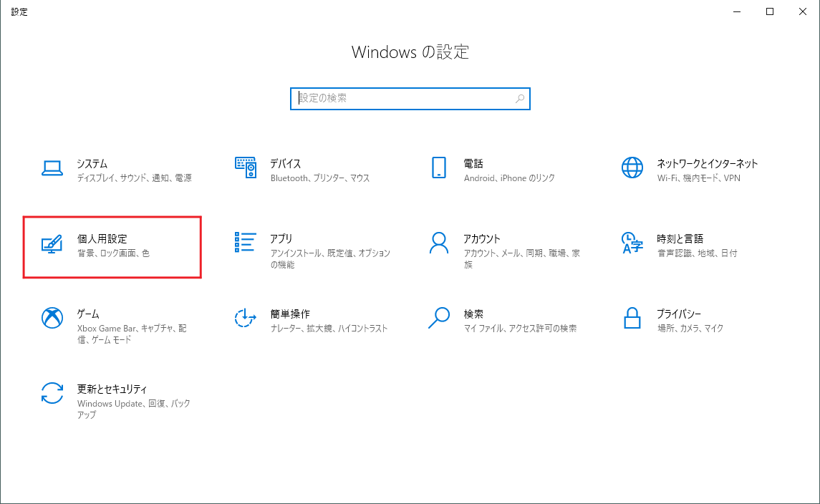Open the プライバシー settings title
Viewport: 820px width, 504px height.
pyautogui.click(x=680, y=314)
